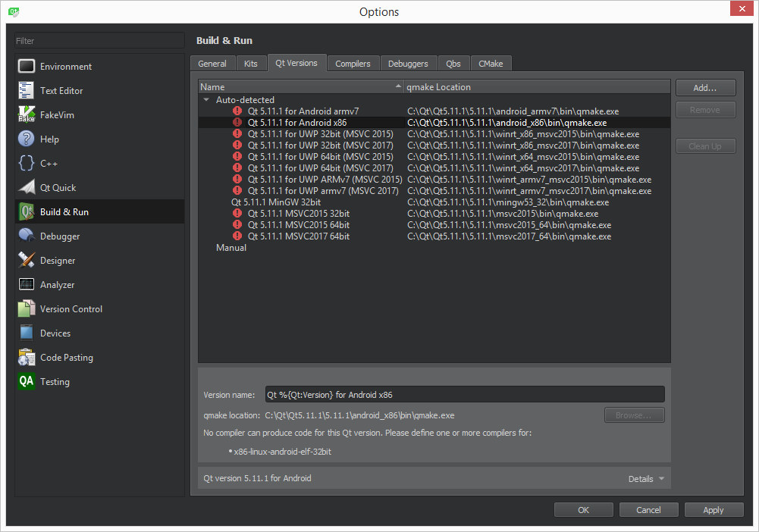The width and height of the screenshot is (759, 532).
Task: Open the Code Pasting category
Action: pyautogui.click(x=67, y=358)
